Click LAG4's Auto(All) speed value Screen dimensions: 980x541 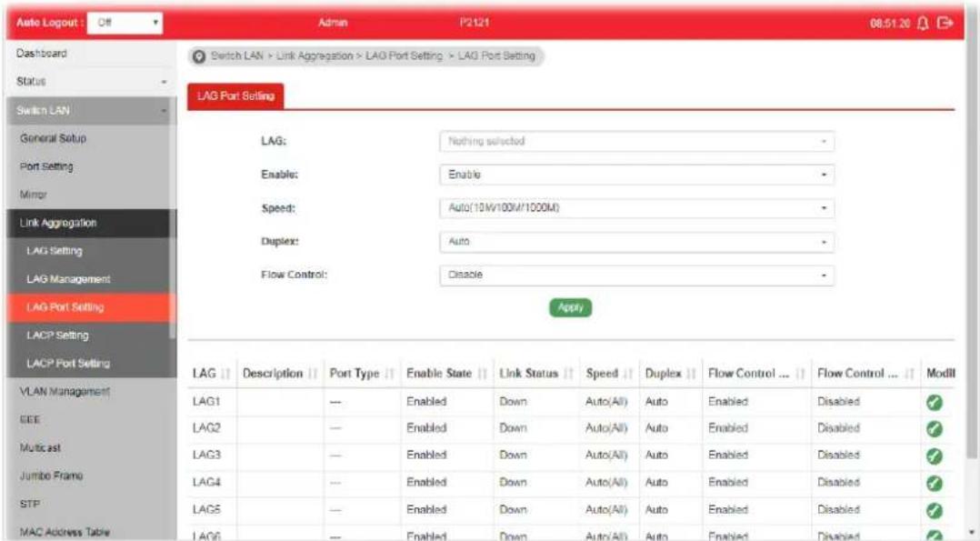[606, 482]
